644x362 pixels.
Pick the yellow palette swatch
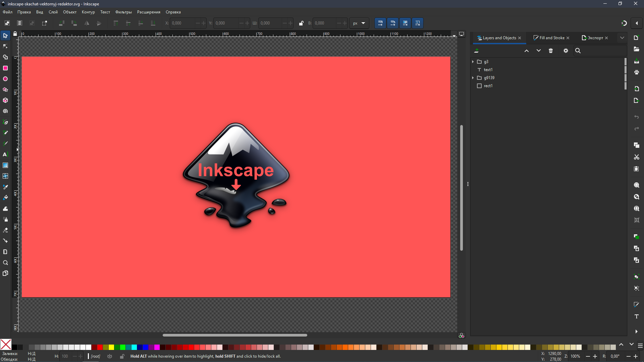tap(111, 347)
